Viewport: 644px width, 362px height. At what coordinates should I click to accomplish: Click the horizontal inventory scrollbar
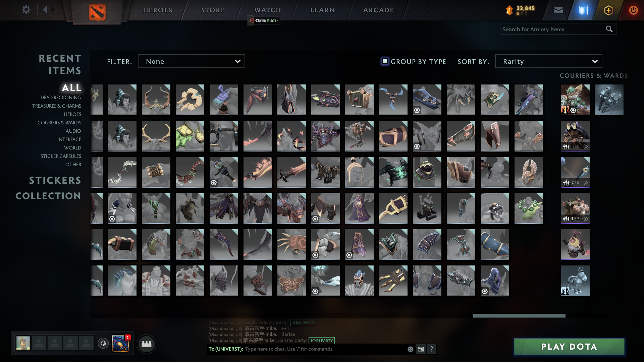tap(519, 316)
